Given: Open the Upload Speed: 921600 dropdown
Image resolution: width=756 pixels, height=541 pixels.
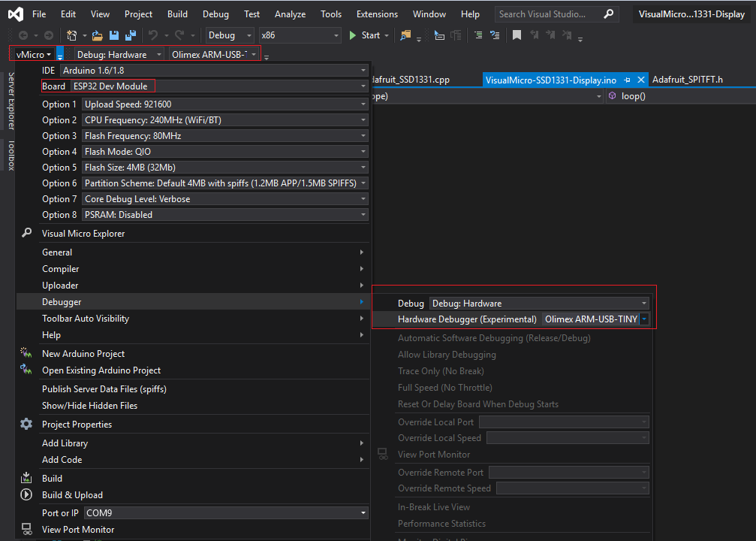Looking at the screenshot, I should (x=224, y=104).
